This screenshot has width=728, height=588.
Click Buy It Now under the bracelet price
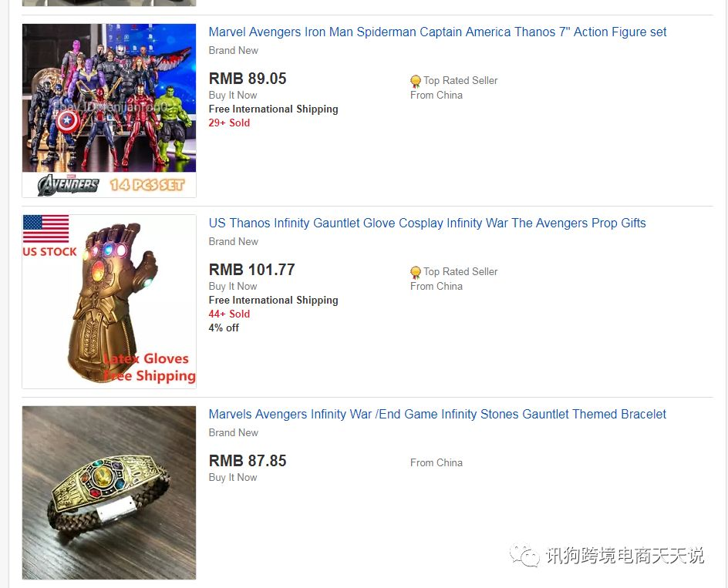[233, 477]
